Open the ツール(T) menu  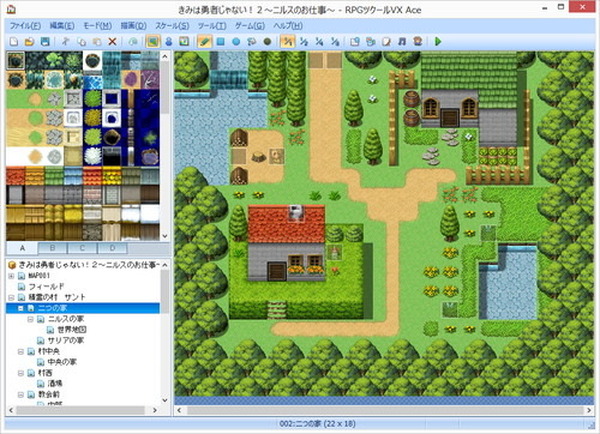click(212, 26)
